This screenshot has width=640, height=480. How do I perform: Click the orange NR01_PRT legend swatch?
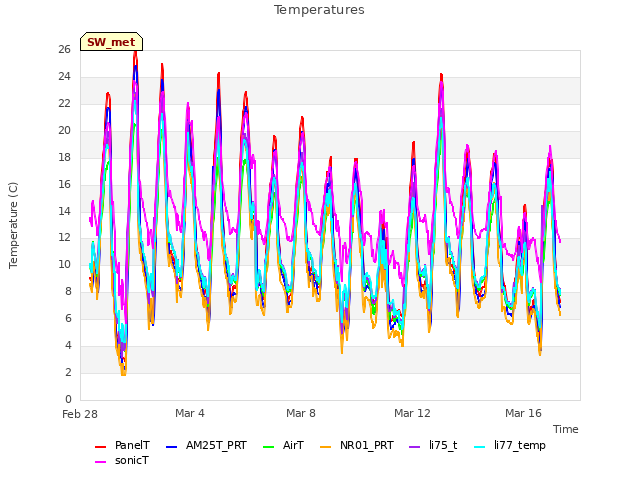[x=325, y=447]
